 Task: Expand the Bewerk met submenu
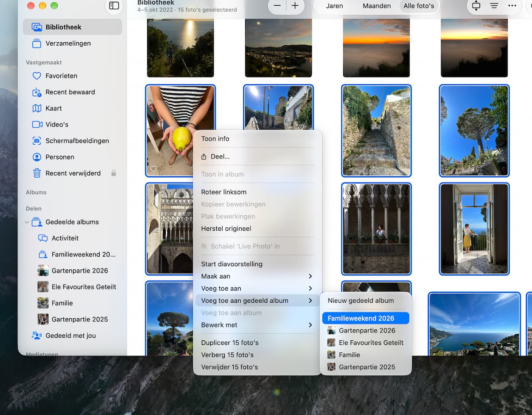tap(257, 325)
